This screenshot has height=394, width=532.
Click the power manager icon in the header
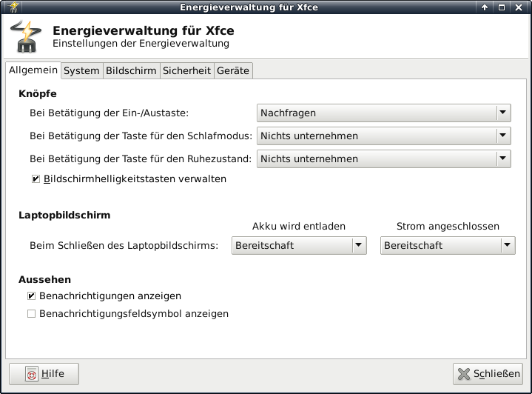coord(26,37)
